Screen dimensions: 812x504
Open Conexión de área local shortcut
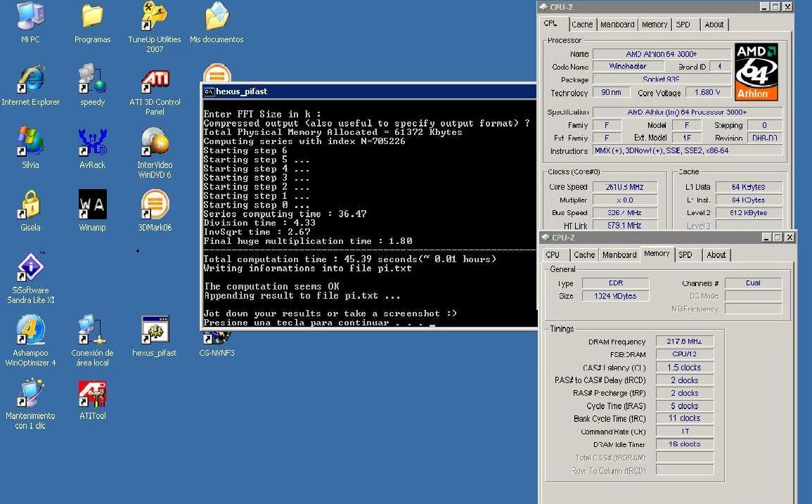tap(92, 341)
